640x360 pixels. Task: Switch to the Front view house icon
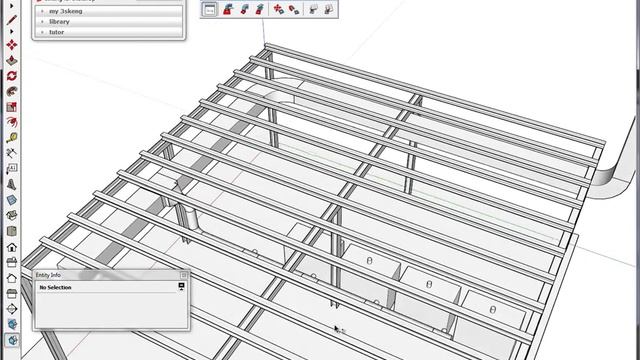(11, 247)
